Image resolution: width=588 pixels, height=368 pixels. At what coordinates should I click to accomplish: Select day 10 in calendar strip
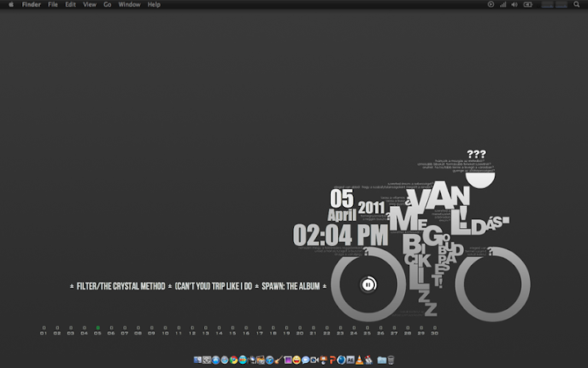tap(165, 330)
